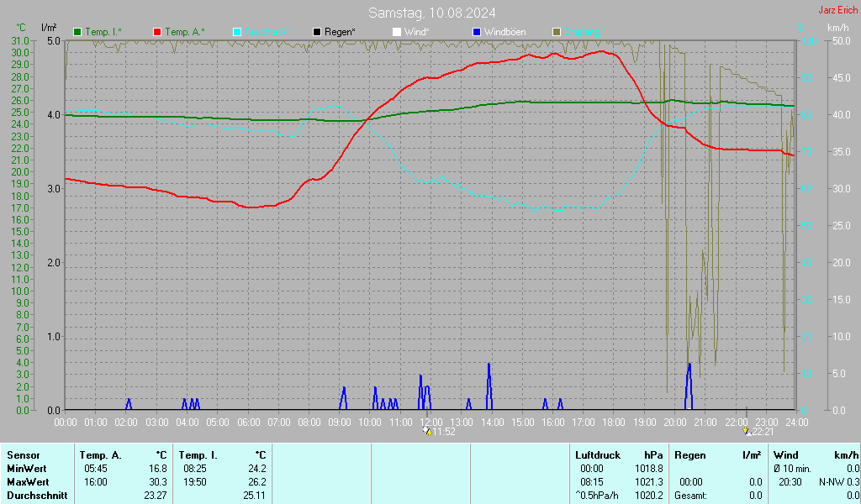Click the 25.11 indoor average value
The width and height of the screenshot is (861, 504).
pos(254,496)
